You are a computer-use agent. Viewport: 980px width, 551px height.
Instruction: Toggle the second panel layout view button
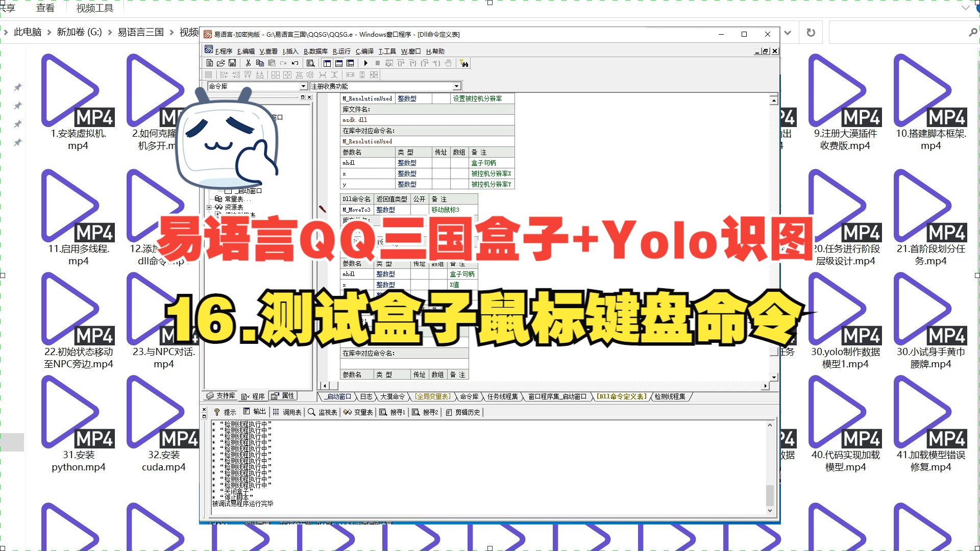click(338, 63)
